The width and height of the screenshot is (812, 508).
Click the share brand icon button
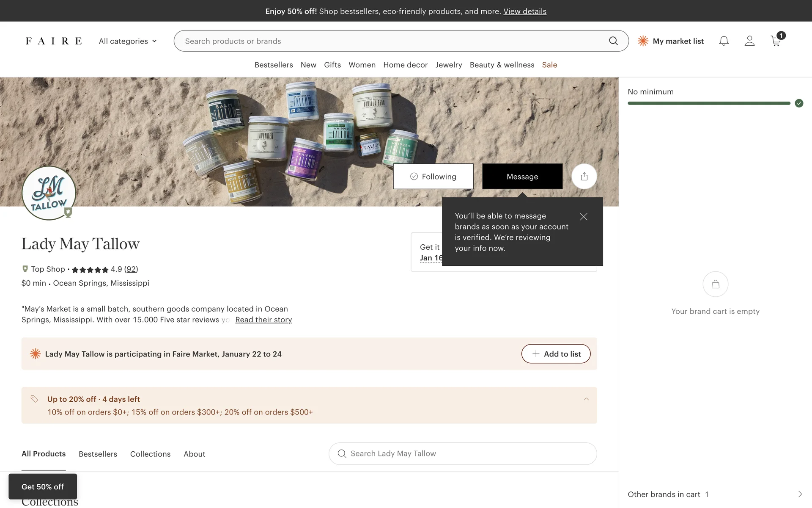tap(584, 177)
